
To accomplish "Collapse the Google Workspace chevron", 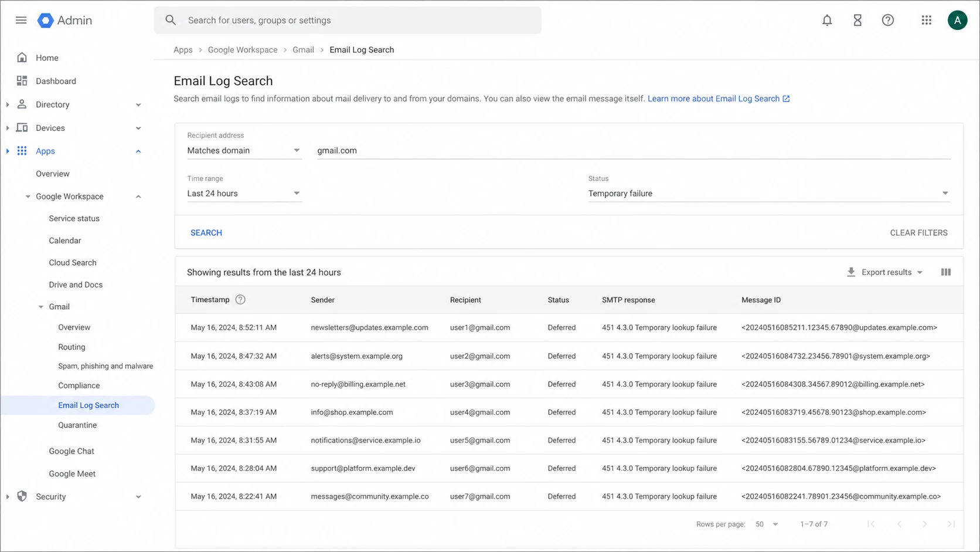I will tap(138, 197).
